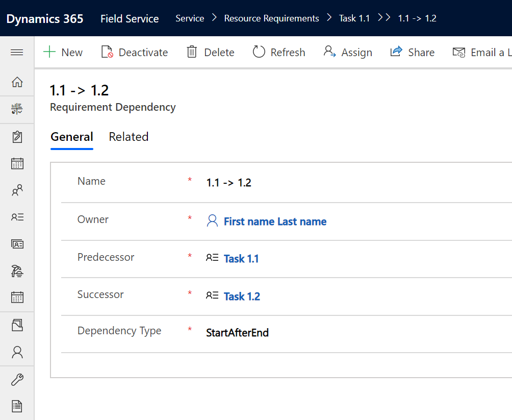The image size is (512, 420).
Task: Click the Successor field label
Action: pos(100,294)
